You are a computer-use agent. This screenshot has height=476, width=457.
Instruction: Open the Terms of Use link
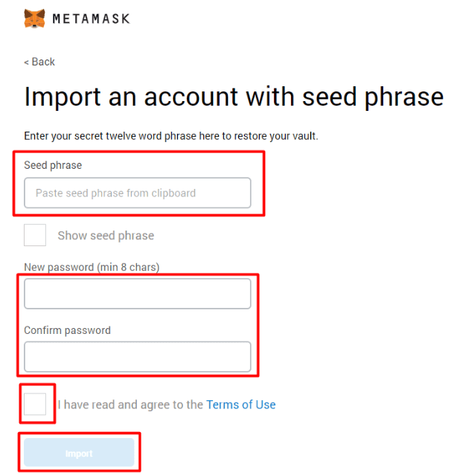coord(241,405)
